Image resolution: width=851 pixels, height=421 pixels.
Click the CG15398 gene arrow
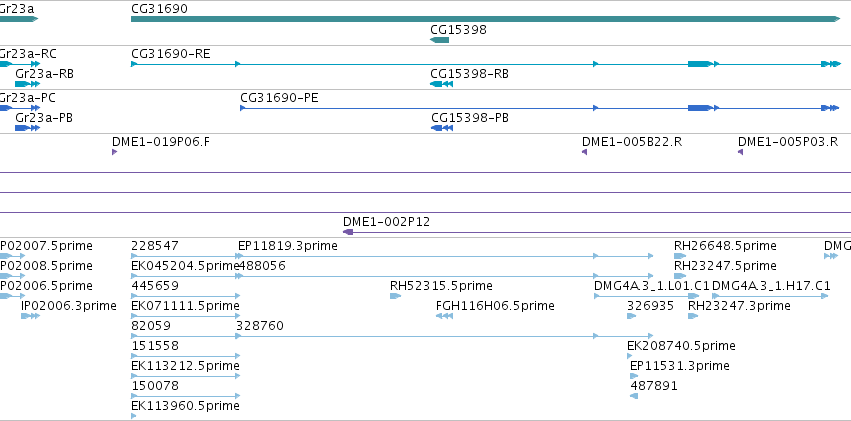point(440,40)
